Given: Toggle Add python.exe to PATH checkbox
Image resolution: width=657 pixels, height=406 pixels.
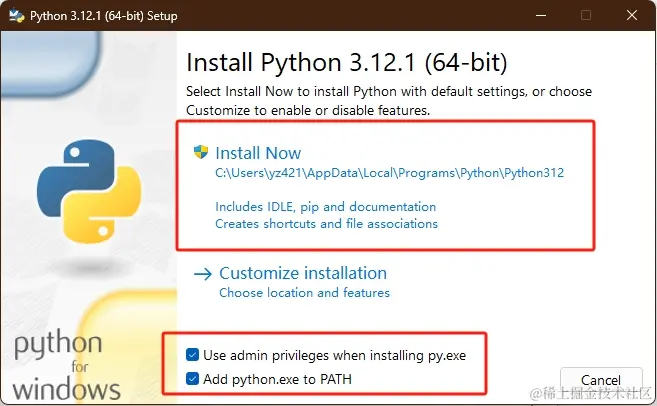Looking at the screenshot, I should point(192,379).
